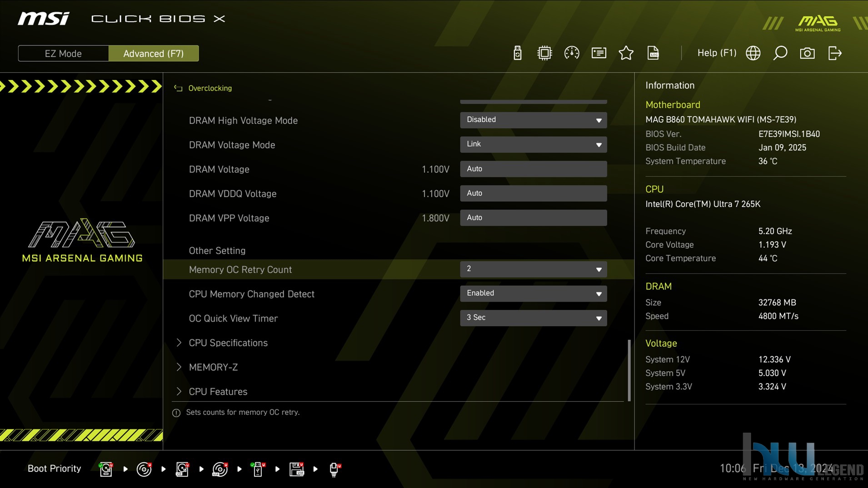
Task: Open the LOG file icon
Action: point(653,53)
